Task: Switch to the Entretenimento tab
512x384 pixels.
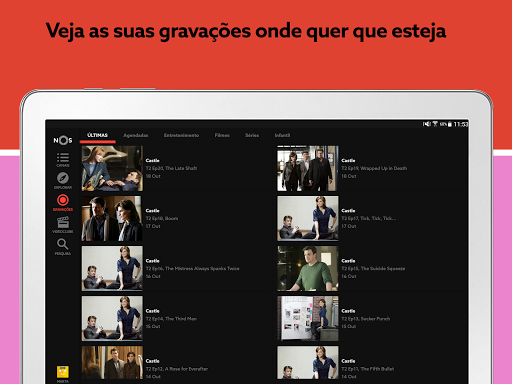Action: coord(181,135)
